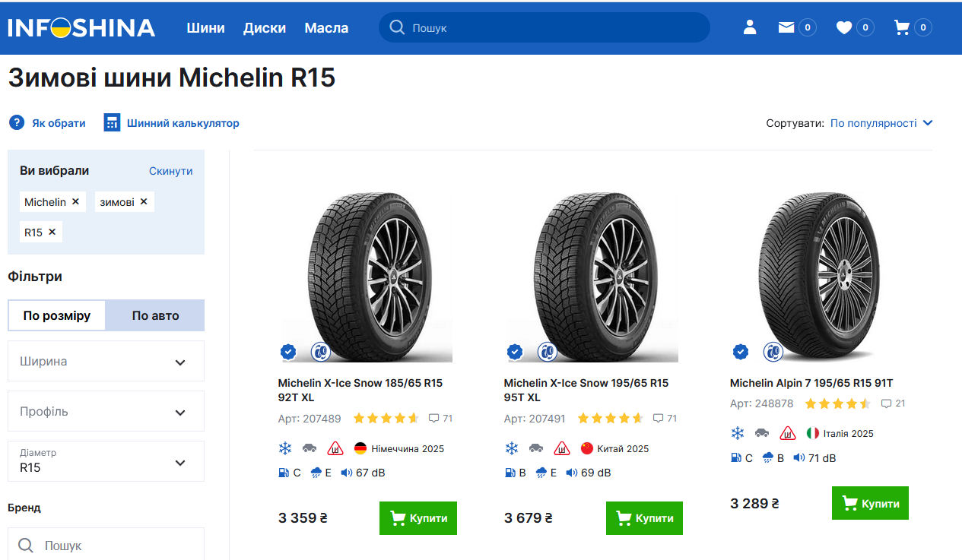Switch to the По авто tab
The width and height of the screenshot is (962, 560).
click(155, 315)
